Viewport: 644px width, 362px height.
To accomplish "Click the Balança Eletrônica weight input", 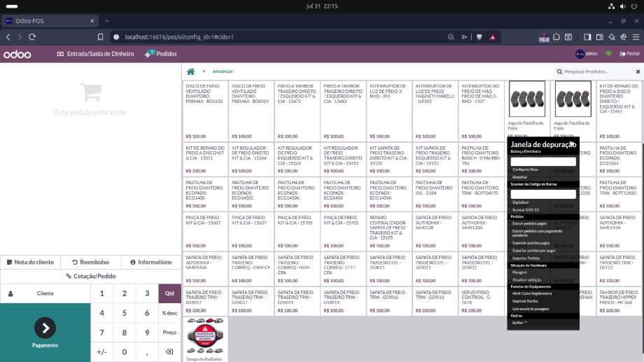I will click(543, 162).
